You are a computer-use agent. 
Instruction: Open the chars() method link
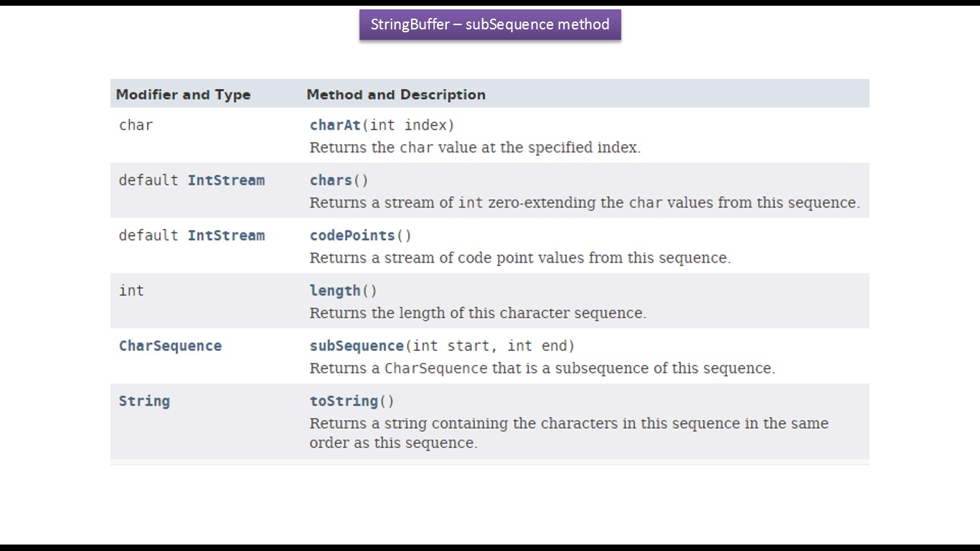[331, 180]
